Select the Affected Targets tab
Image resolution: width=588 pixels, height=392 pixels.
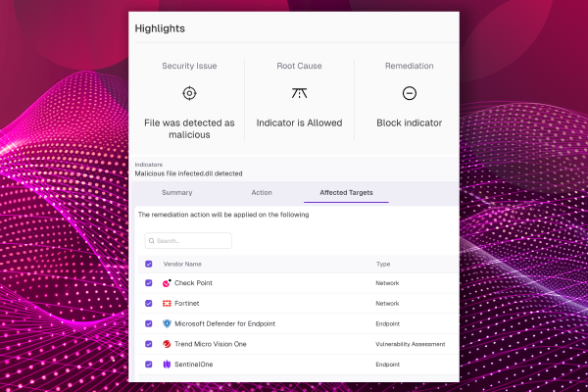pyautogui.click(x=346, y=193)
